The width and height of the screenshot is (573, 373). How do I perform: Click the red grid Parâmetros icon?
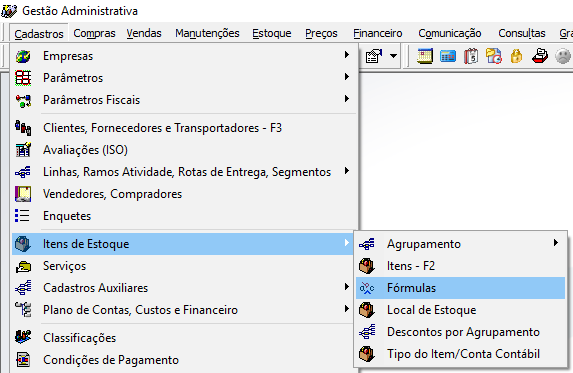point(23,78)
